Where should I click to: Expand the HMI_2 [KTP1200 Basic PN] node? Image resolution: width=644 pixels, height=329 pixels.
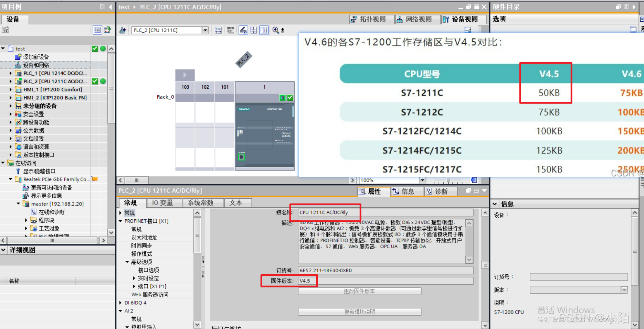coord(10,98)
